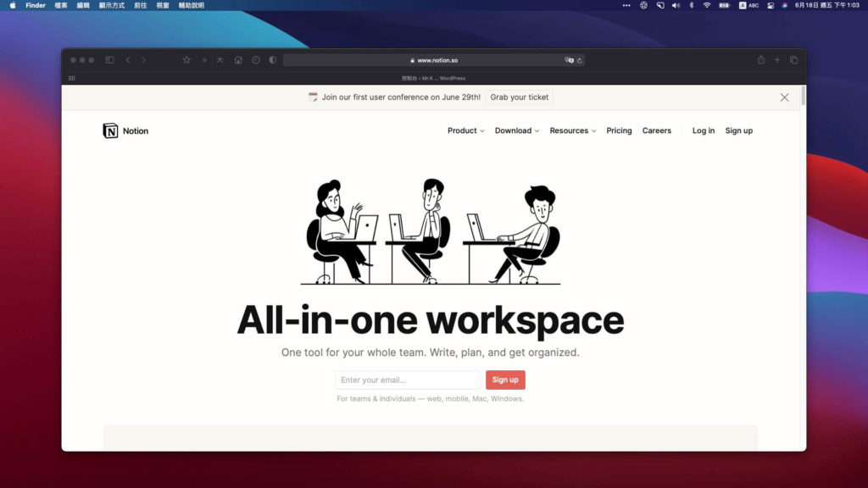Click the home icon in Safari toolbar
This screenshot has width=868, height=488.
(238, 60)
